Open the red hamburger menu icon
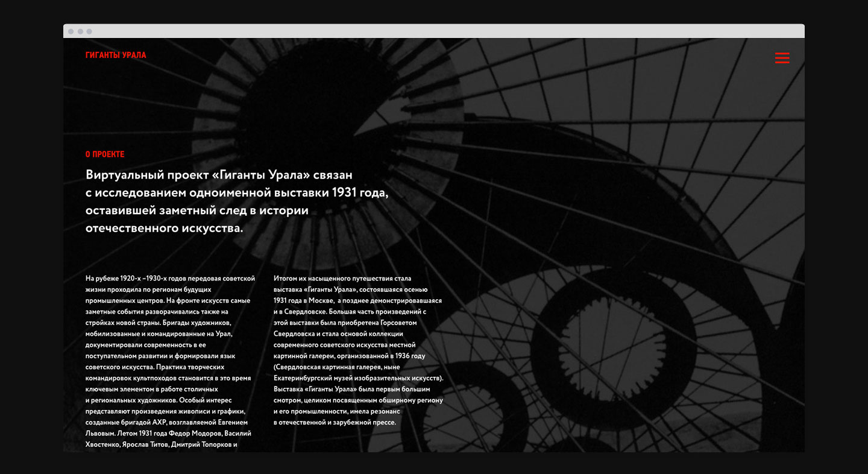This screenshot has width=868, height=474. [x=782, y=58]
